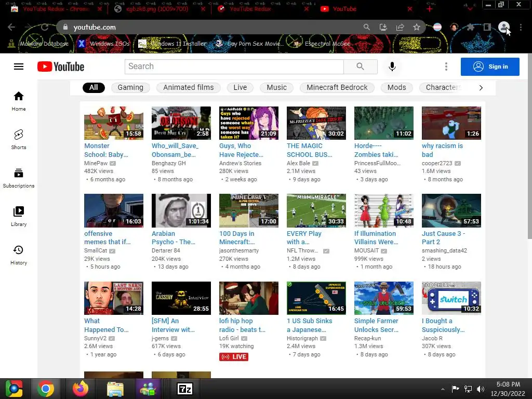The width and height of the screenshot is (532, 399).
Task: Open Windows ISOs bookmark
Action: point(104,44)
